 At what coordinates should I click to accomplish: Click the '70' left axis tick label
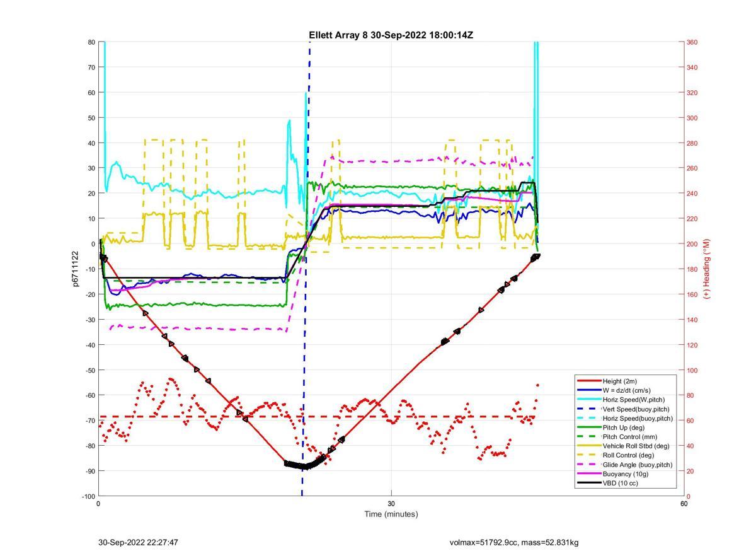91,67
